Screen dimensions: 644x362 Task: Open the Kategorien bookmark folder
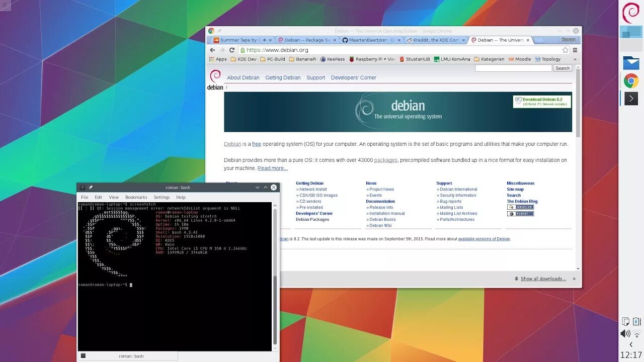489,59
